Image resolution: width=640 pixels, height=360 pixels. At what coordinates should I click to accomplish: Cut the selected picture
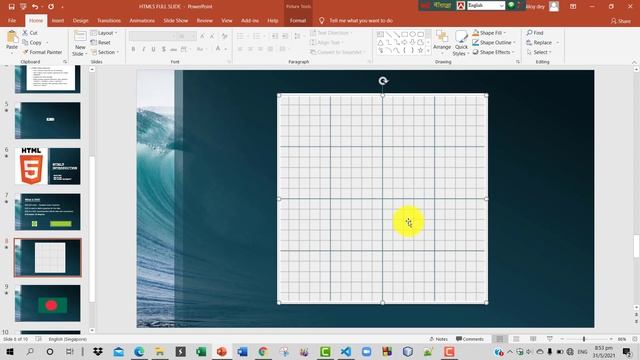click(30, 33)
